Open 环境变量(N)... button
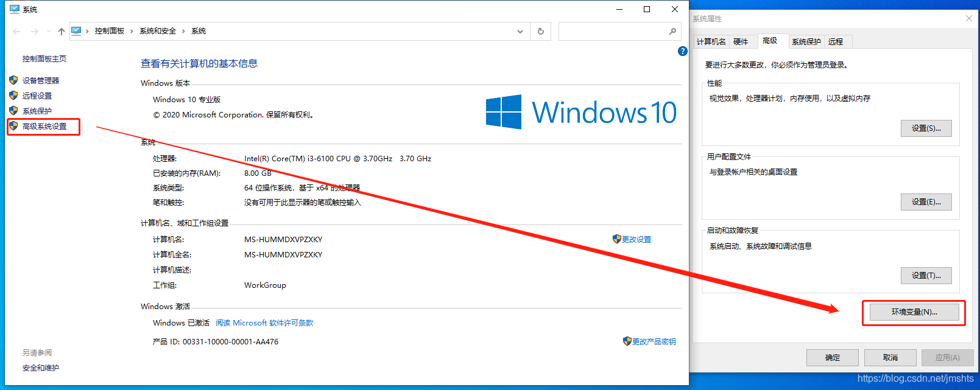 click(914, 312)
